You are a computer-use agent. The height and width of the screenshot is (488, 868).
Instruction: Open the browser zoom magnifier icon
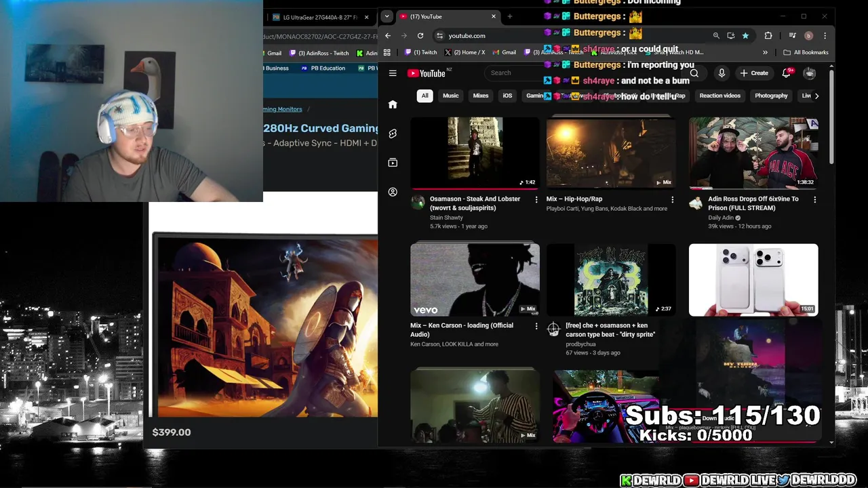tap(716, 35)
